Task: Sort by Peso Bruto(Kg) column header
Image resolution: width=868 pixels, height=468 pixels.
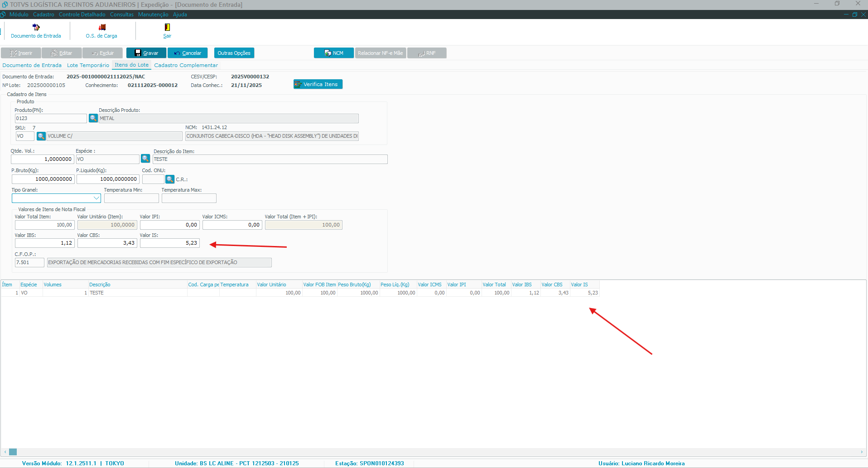Action: pyautogui.click(x=358, y=285)
